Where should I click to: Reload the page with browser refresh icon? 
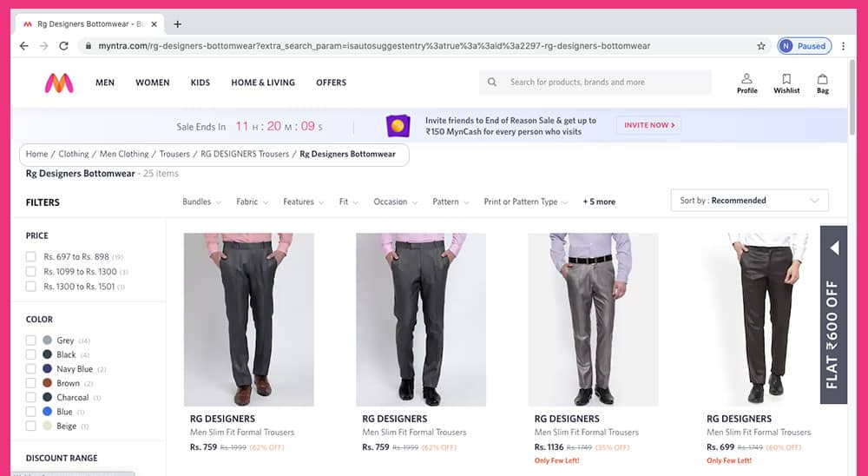click(x=63, y=46)
